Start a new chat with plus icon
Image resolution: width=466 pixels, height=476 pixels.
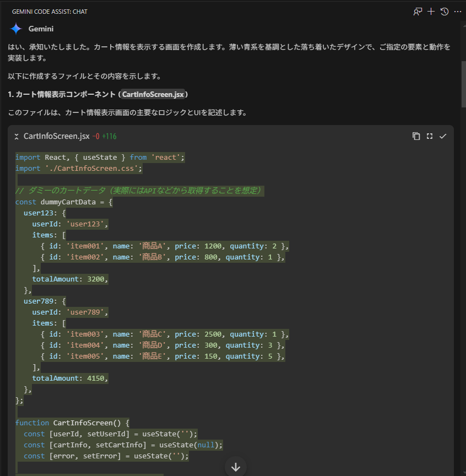[431, 12]
